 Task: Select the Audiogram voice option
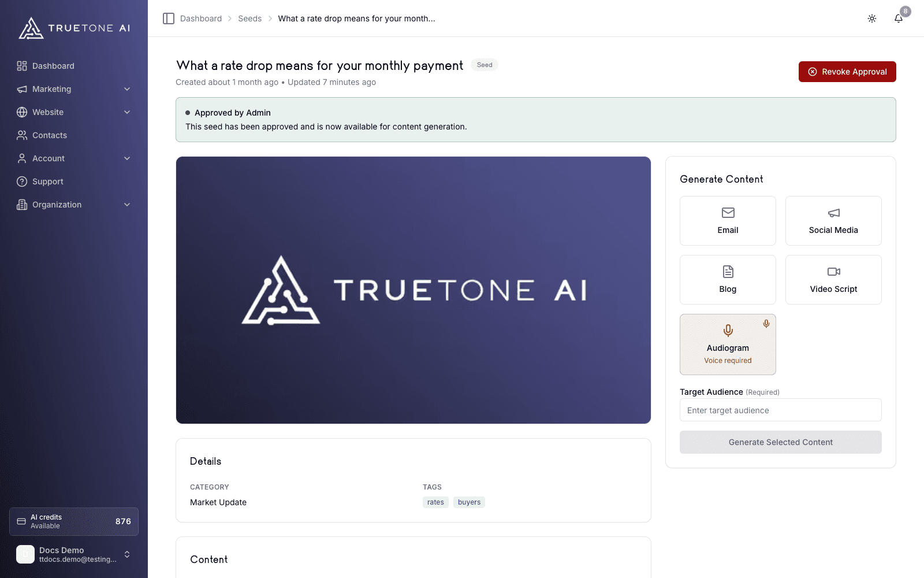click(728, 344)
